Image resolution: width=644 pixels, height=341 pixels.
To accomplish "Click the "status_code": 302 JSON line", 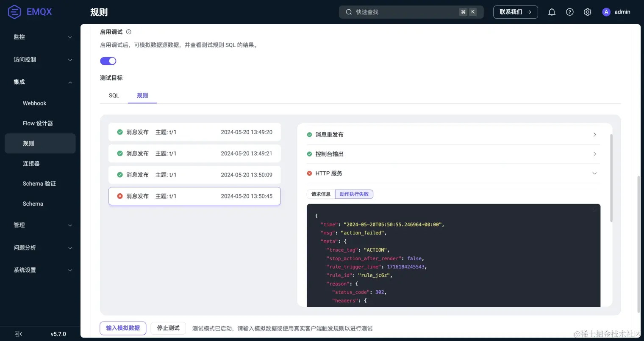I will tap(359, 292).
